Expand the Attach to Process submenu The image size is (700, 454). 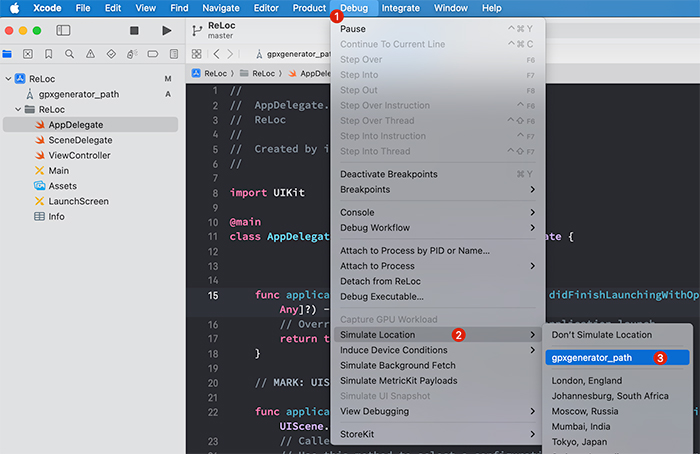click(438, 266)
